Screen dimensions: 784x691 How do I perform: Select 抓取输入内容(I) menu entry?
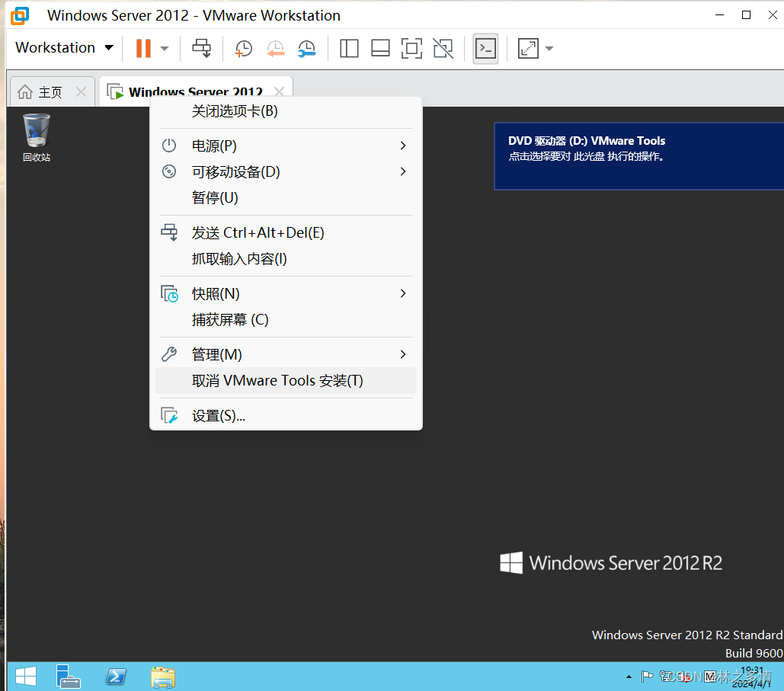coord(286,258)
